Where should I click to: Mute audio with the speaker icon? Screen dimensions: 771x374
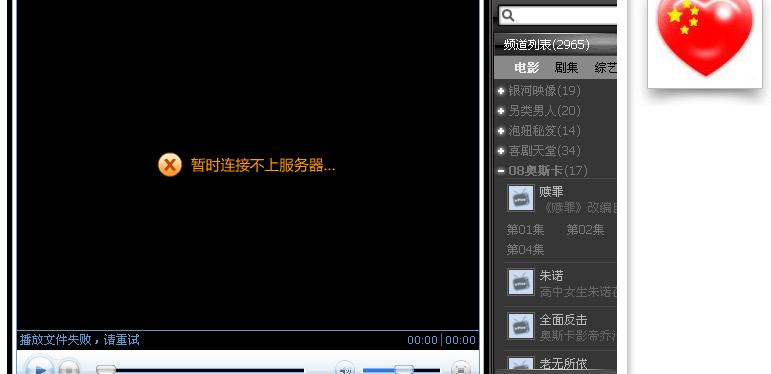point(345,369)
